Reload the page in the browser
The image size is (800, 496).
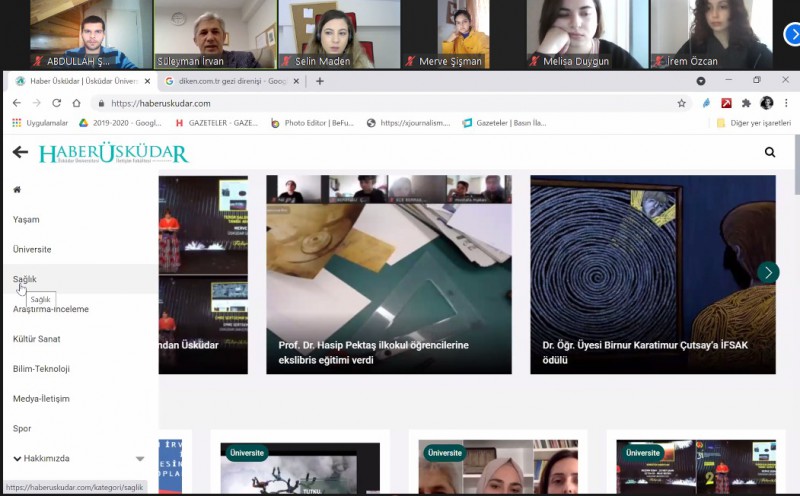click(x=57, y=103)
